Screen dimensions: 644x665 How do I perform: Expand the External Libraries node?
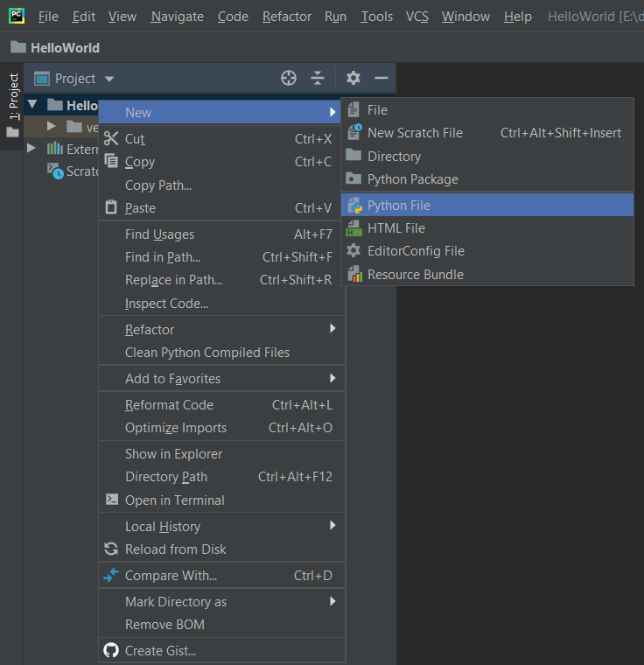click(31, 148)
